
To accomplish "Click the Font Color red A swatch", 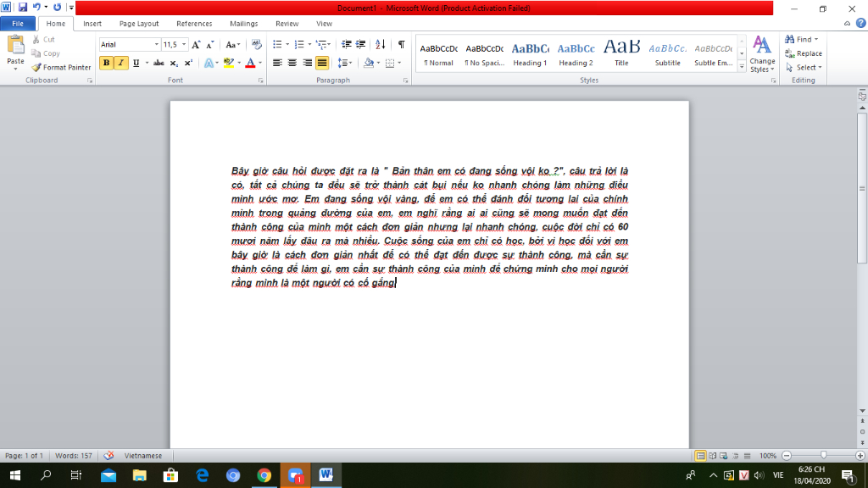I will click(250, 63).
